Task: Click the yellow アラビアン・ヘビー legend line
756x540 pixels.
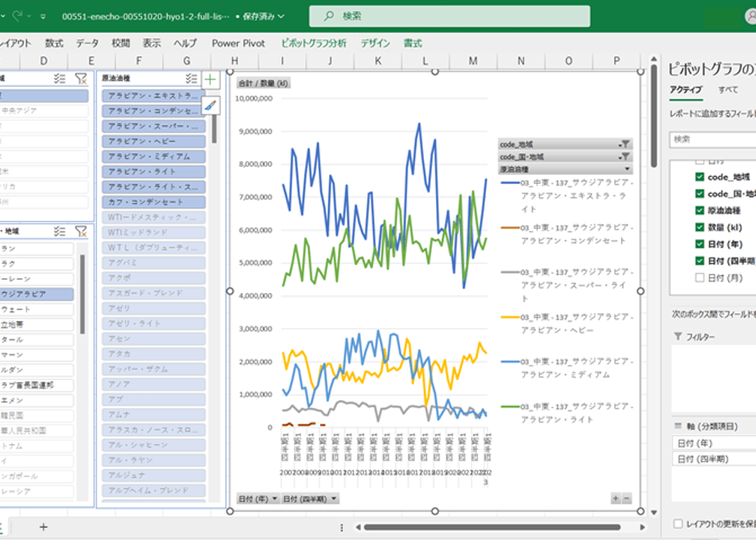Action: (510, 317)
